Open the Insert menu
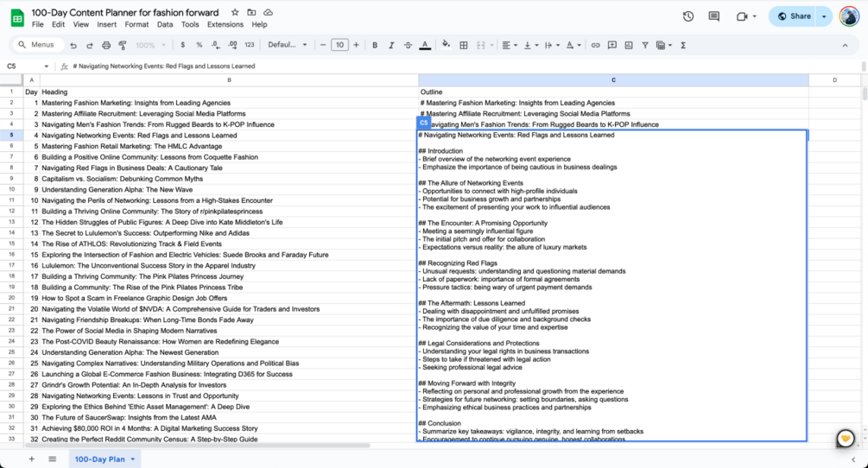The width and height of the screenshot is (868, 468). (x=107, y=24)
